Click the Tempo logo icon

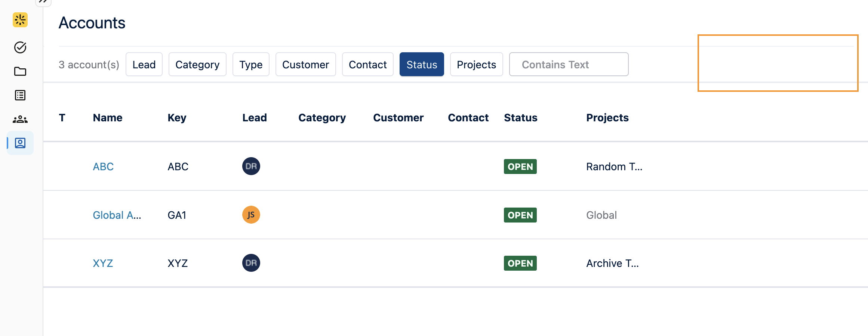[x=20, y=20]
